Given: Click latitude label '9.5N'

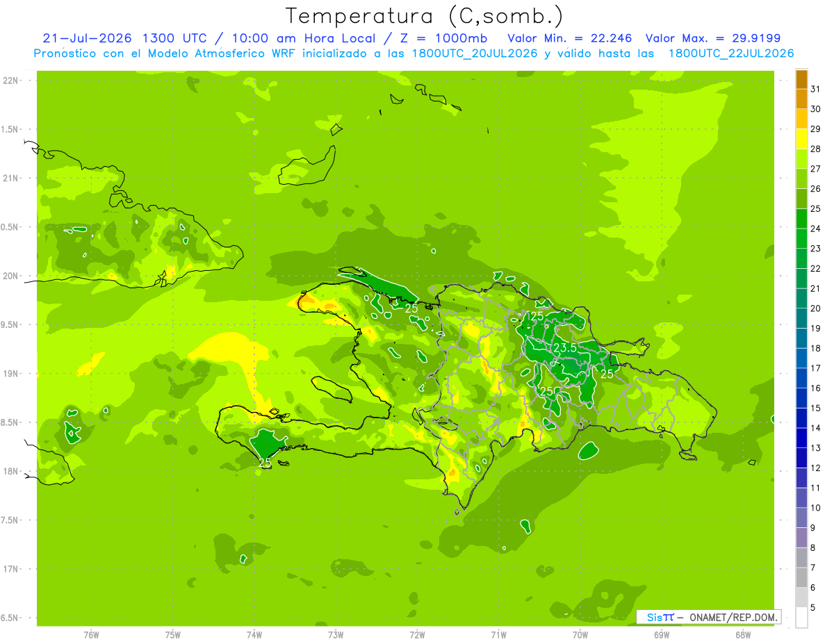Looking at the screenshot, I should [10, 325].
